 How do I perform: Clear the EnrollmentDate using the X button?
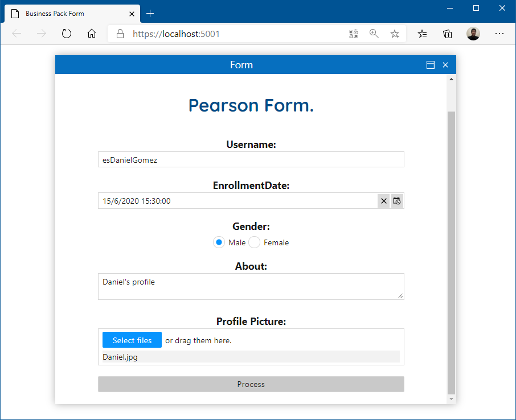(383, 201)
